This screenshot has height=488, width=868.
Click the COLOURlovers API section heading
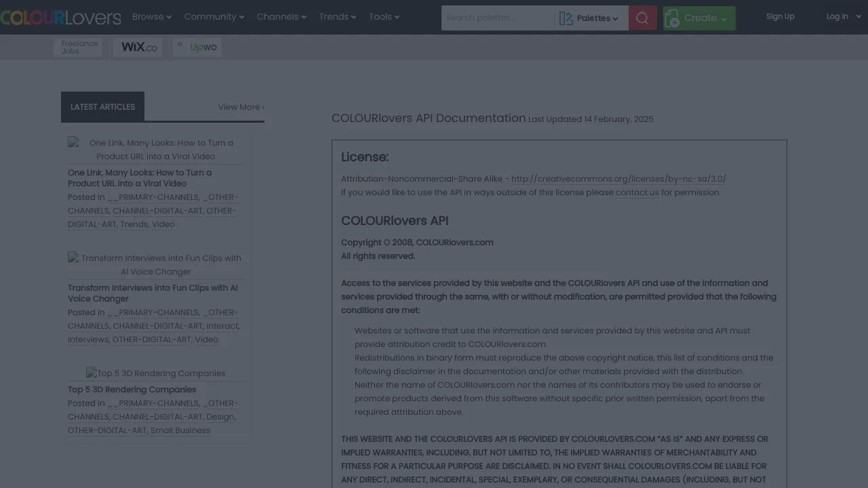(395, 221)
